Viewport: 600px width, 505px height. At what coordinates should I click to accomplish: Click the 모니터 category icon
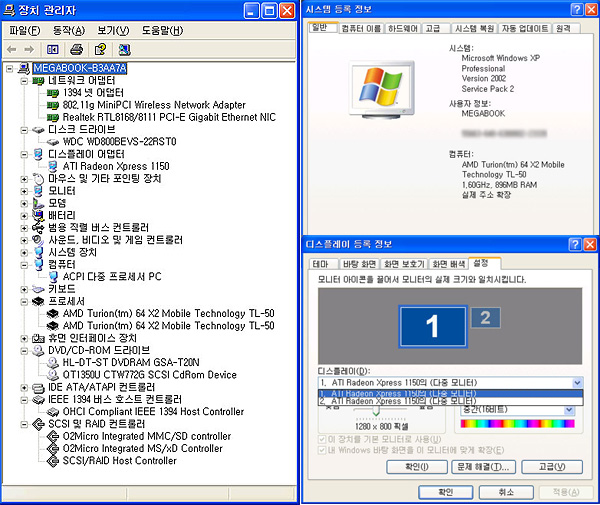[38, 191]
